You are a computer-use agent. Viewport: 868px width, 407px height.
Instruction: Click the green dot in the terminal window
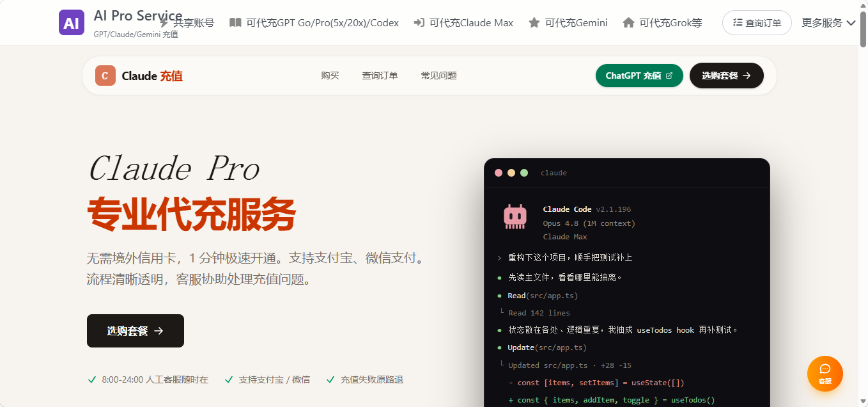click(524, 173)
